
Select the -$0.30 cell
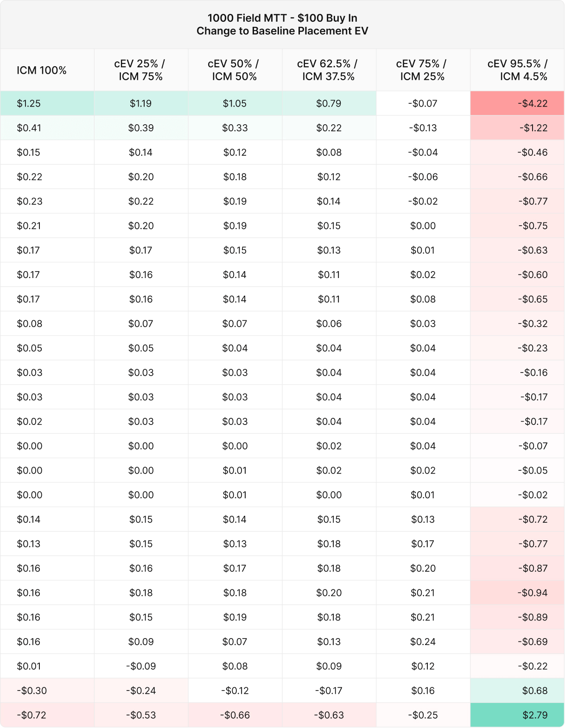pyautogui.click(x=32, y=690)
